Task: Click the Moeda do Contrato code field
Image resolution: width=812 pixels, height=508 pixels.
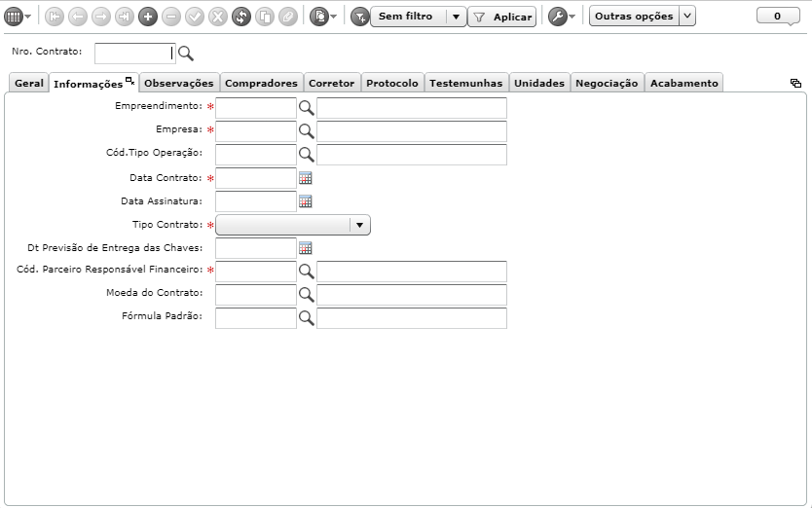Action: pos(256,295)
